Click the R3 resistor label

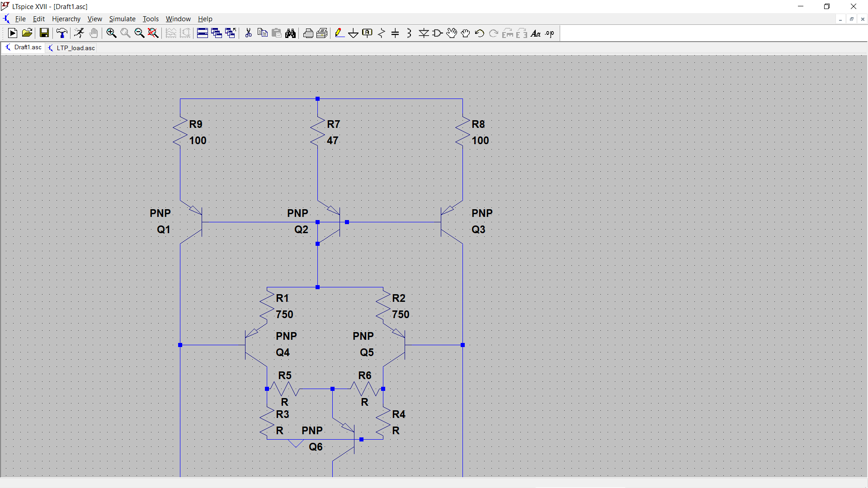[283, 414]
